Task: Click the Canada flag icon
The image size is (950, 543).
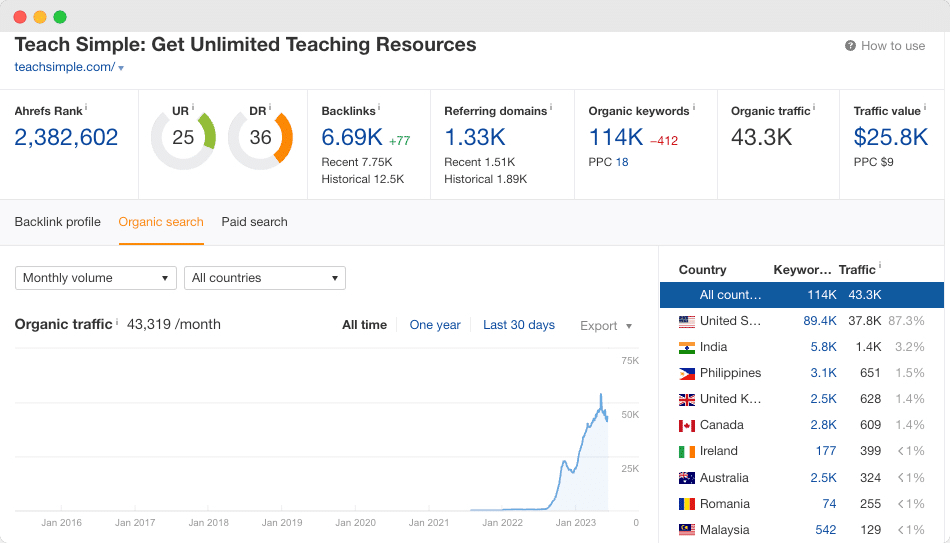Action: pos(686,425)
